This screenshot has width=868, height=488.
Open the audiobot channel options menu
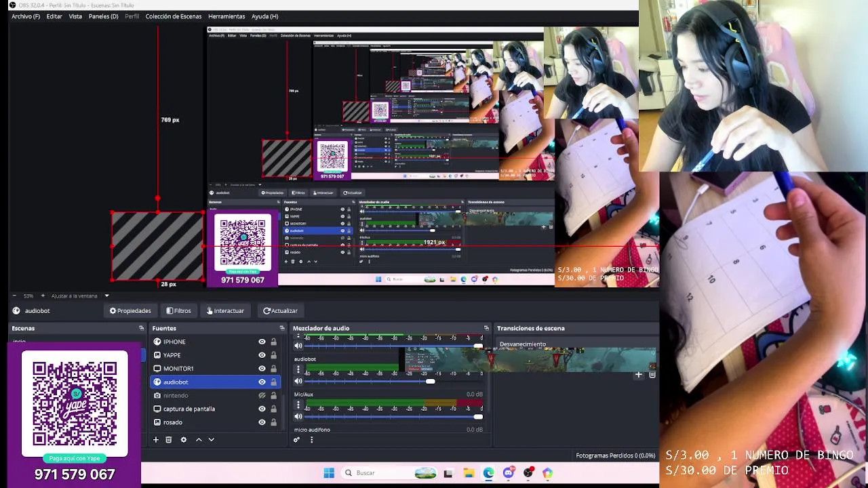point(298,369)
